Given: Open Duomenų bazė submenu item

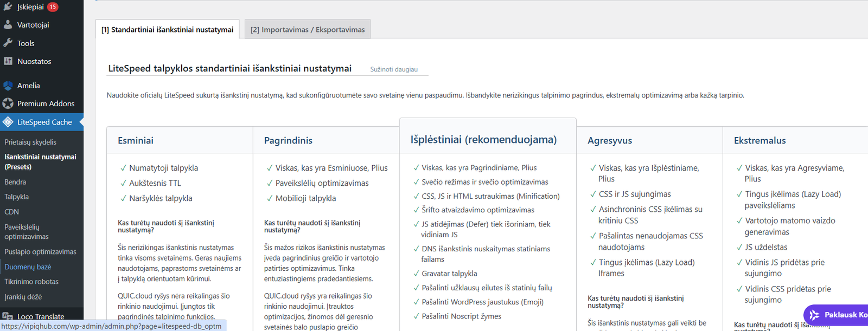Looking at the screenshot, I should coord(28,267).
